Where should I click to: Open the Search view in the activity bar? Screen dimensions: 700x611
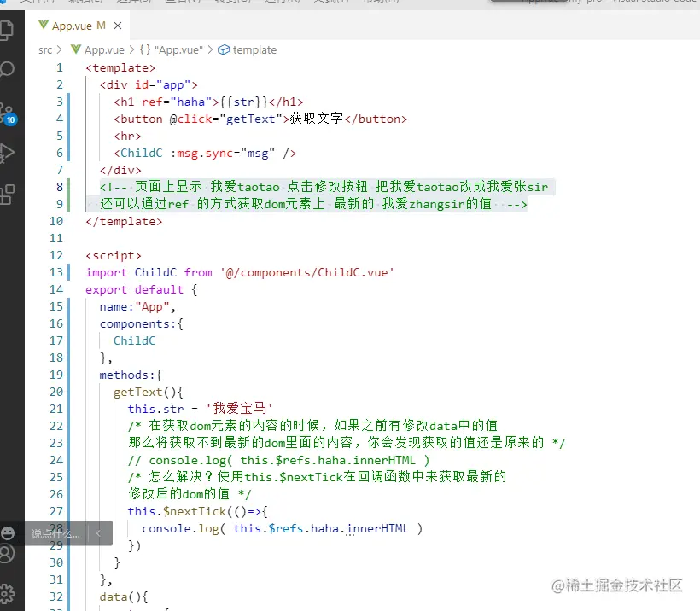7,70
